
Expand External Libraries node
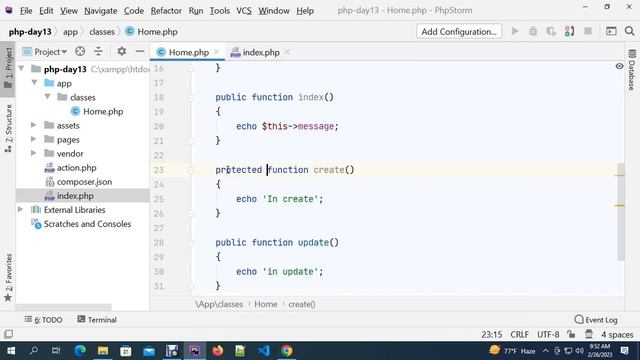click(20, 209)
